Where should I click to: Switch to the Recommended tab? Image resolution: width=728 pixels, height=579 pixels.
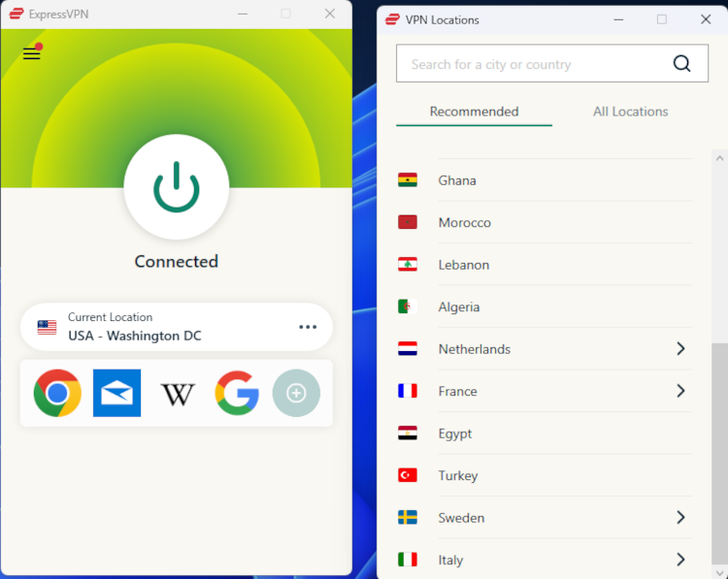coord(474,112)
